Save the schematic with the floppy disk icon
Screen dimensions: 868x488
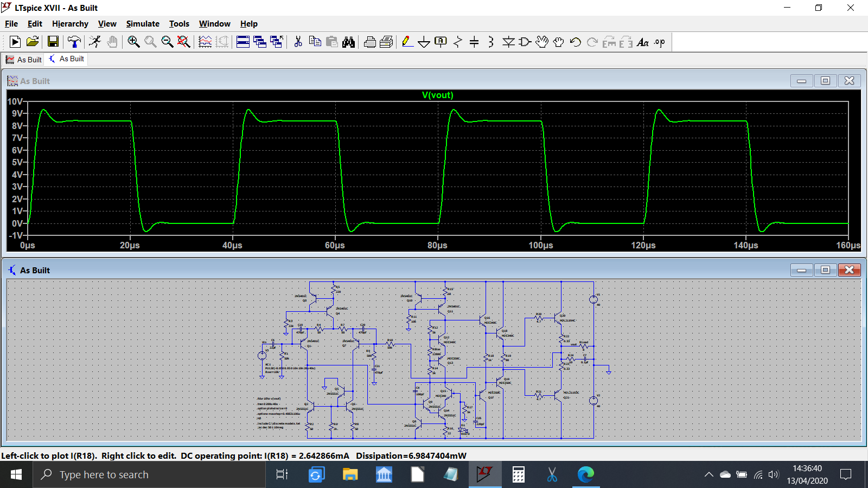click(x=53, y=42)
